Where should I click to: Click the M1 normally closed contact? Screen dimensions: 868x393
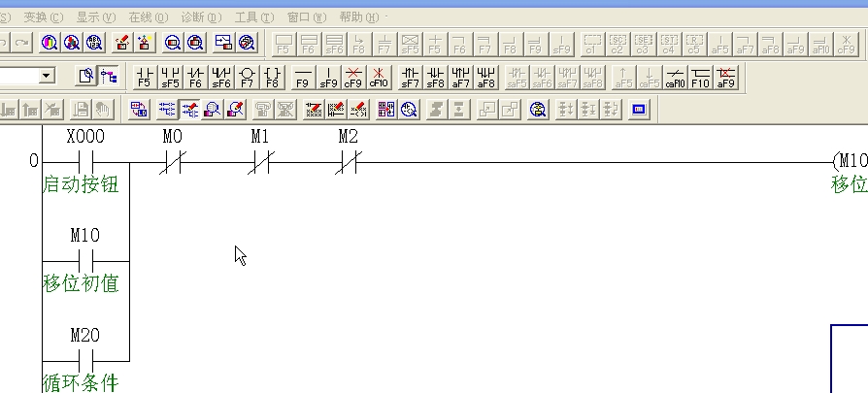[x=259, y=160]
